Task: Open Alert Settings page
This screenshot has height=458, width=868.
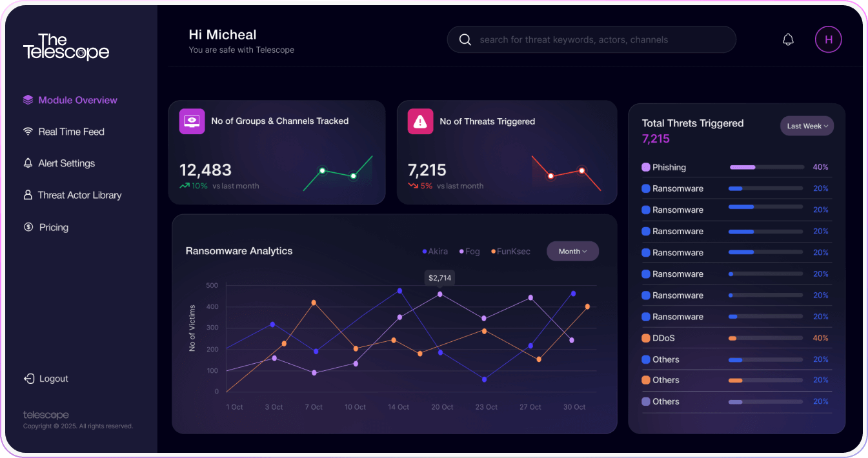Action: point(66,163)
